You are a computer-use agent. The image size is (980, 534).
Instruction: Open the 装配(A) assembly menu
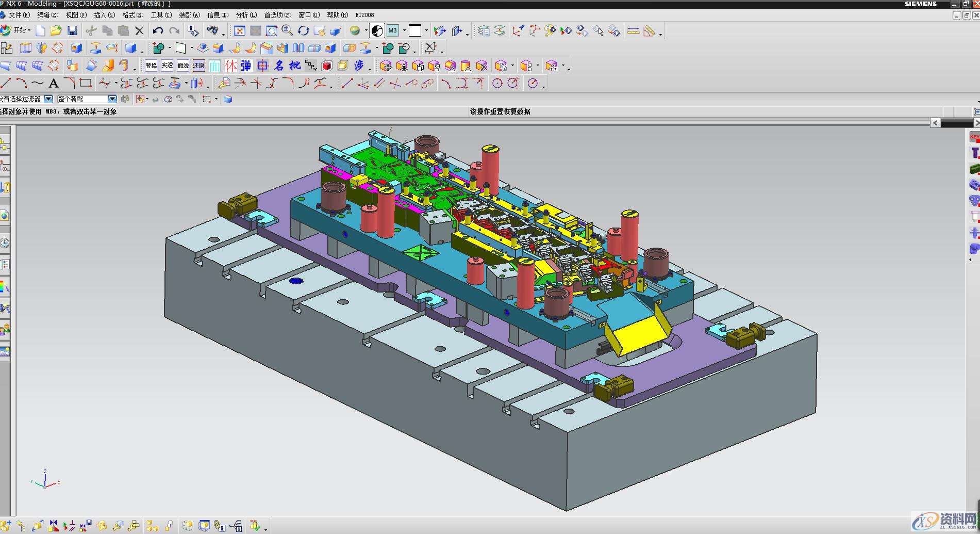pyautogui.click(x=189, y=15)
